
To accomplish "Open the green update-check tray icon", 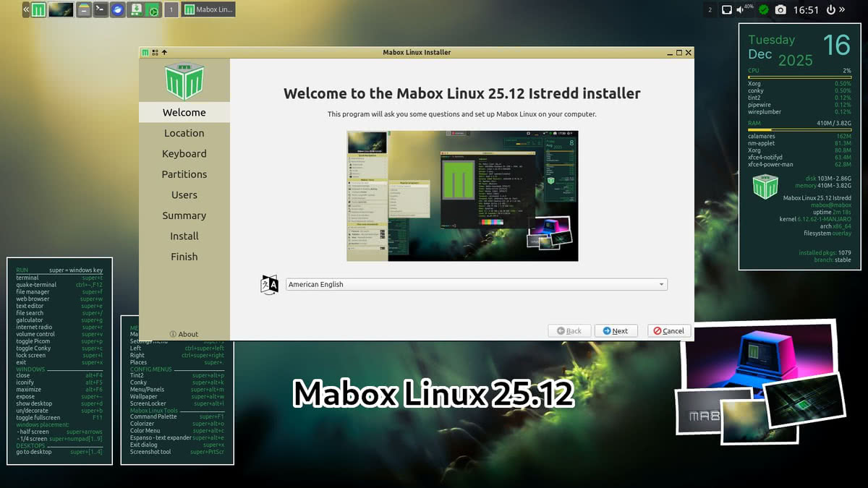I will [x=764, y=9].
